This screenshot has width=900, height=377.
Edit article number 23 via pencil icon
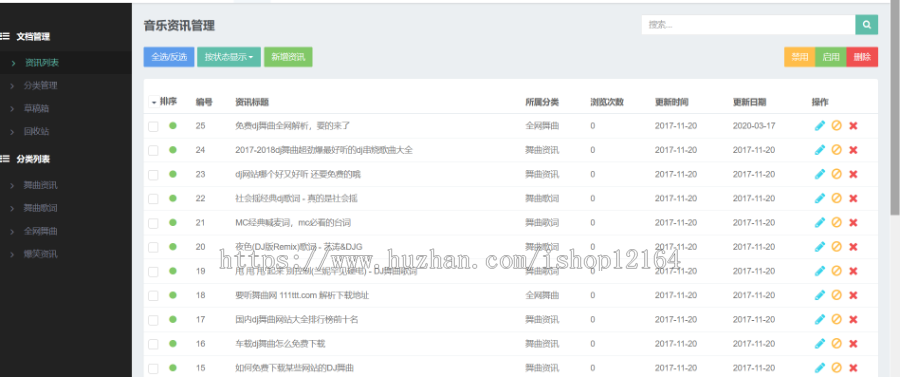(x=820, y=174)
